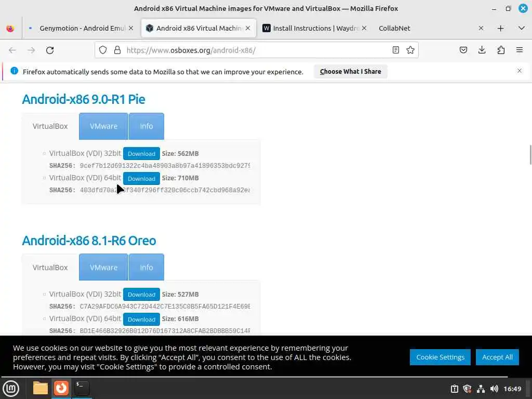Select Info tab under 9.0-R1 Pie

coord(147,126)
